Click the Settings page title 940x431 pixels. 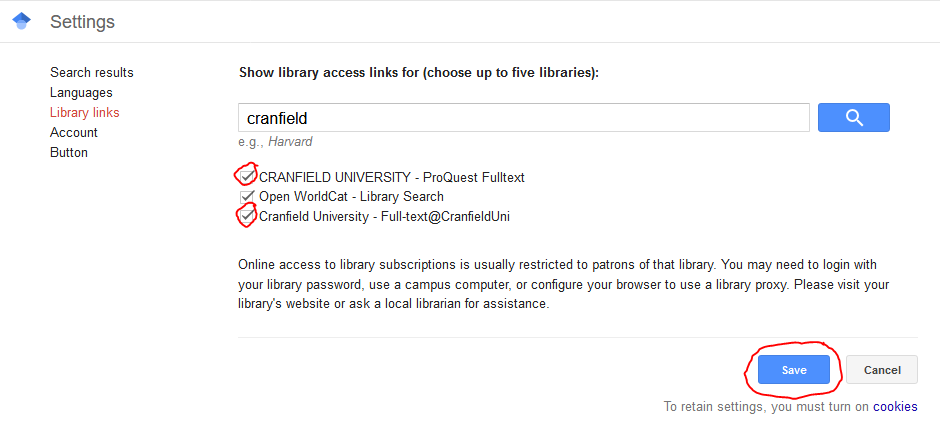point(82,21)
